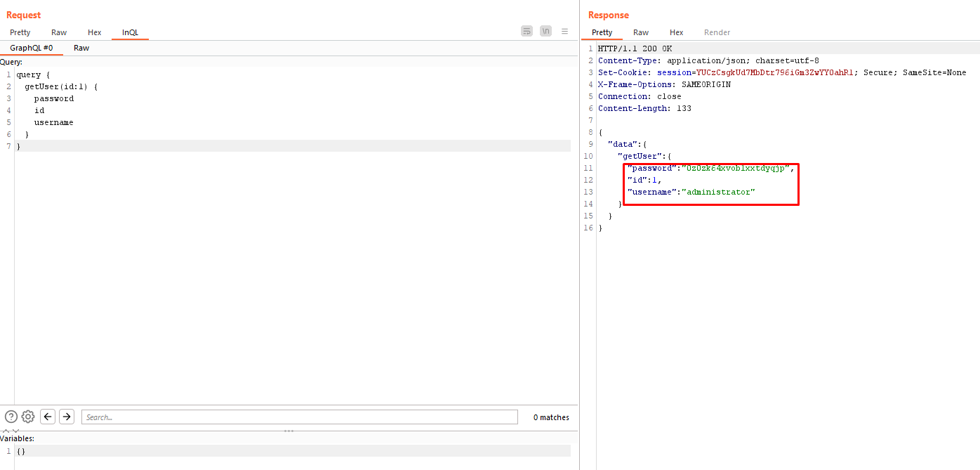This screenshot has width=980, height=470.
Task: Open the search help question mark icon
Action: click(x=11, y=417)
